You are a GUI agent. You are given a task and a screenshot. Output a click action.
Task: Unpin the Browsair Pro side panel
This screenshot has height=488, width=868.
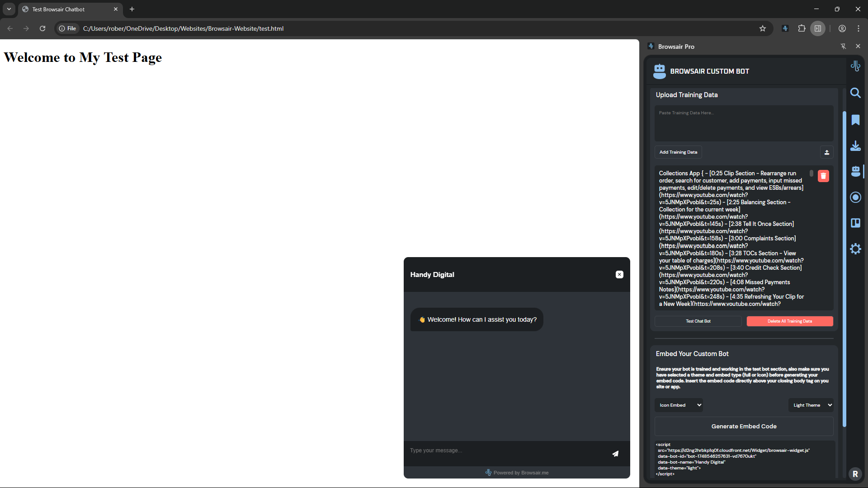(843, 47)
